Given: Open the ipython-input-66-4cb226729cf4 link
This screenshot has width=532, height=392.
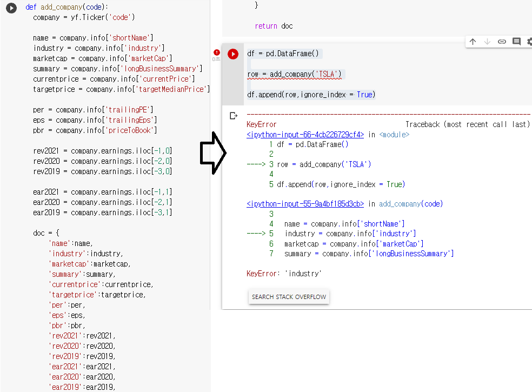Looking at the screenshot, I should (x=305, y=135).
